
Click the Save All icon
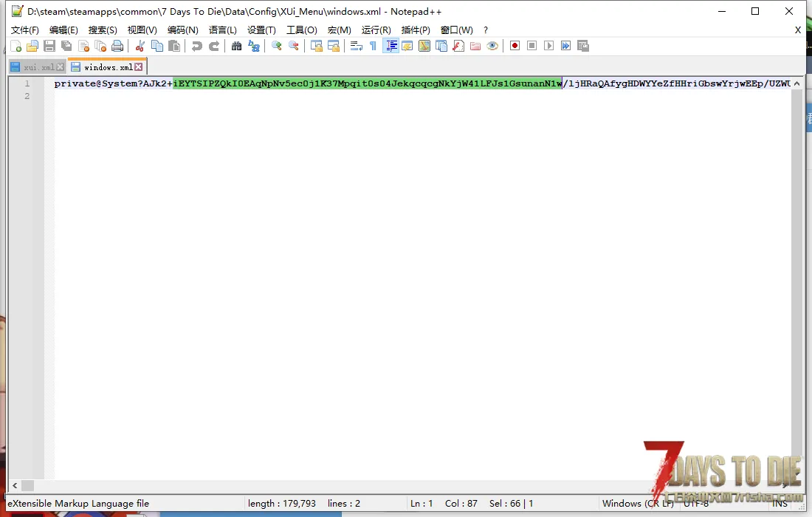(x=66, y=46)
